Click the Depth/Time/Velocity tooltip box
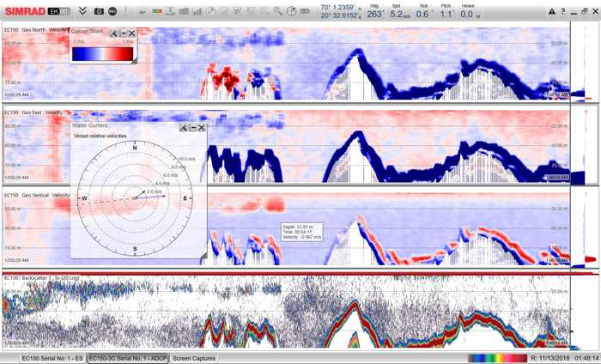Viewport: 601px width, 364px height. coord(301,232)
